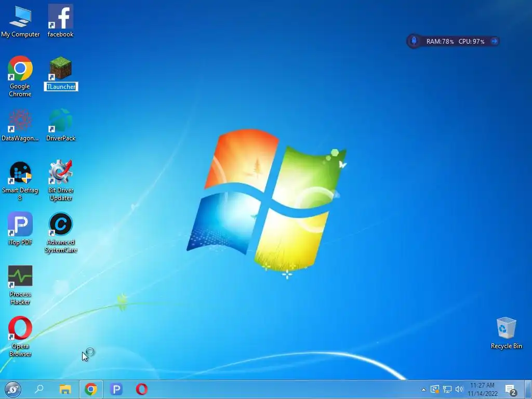Select the TLauncher Minecraft block icon
The height and width of the screenshot is (399, 532).
click(x=61, y=68)
